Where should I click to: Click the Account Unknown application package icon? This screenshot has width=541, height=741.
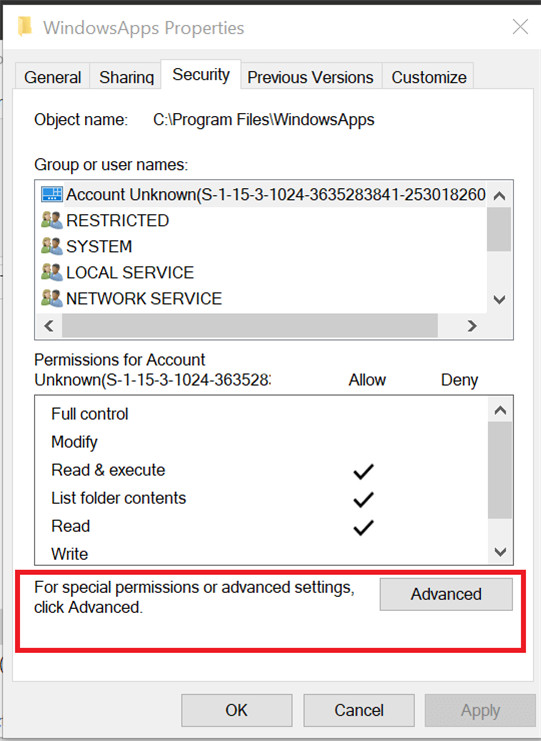pos(52,194)
